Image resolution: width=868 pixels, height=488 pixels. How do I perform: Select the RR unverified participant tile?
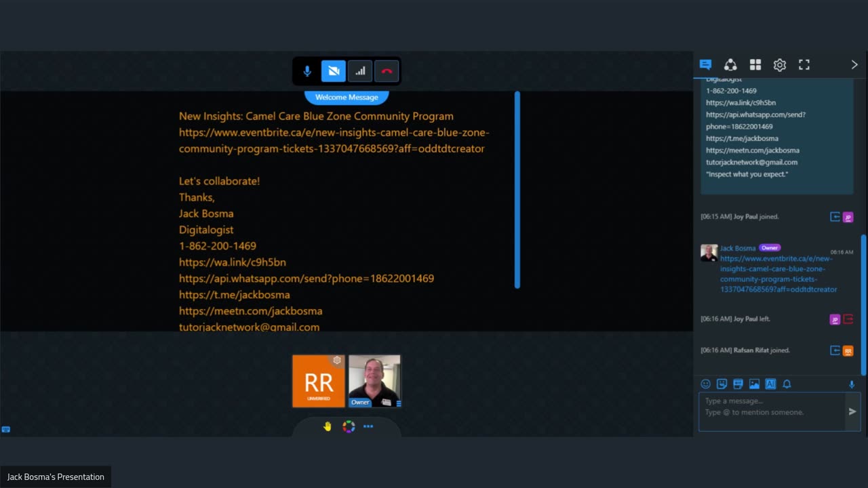click(x=319, y=381)
